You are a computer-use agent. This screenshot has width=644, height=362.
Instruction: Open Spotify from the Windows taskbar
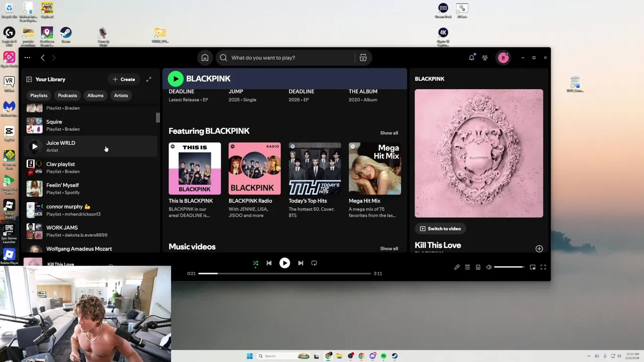(383, 356)
